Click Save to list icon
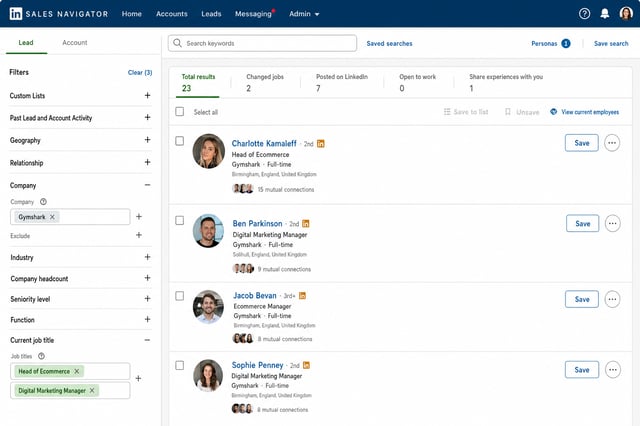Screen dimensions: 640x426 click(x=447, y=111)
